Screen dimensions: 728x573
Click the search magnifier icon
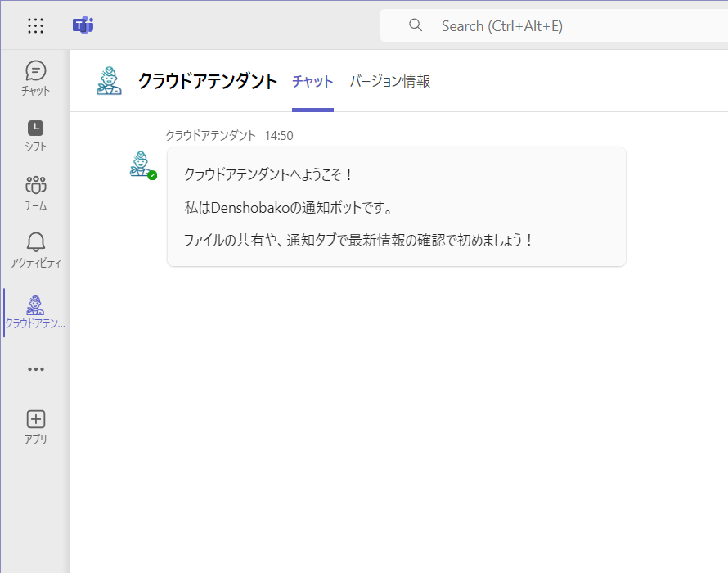416,25
